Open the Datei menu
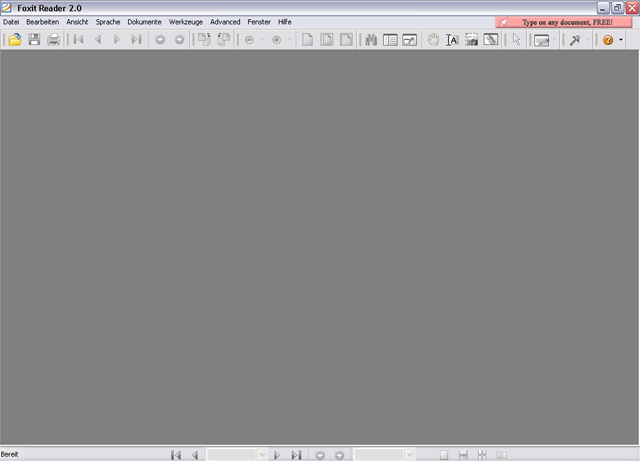 point(11,22)
